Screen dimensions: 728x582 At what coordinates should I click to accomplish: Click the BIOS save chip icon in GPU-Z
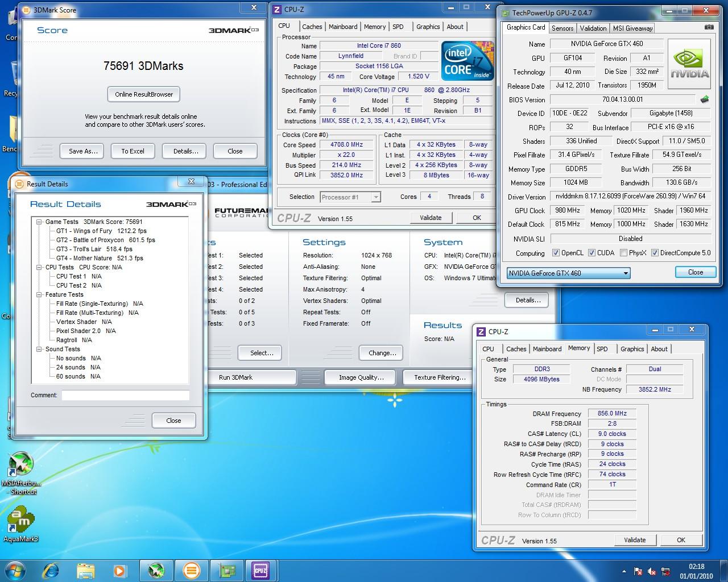pos(705,99)
